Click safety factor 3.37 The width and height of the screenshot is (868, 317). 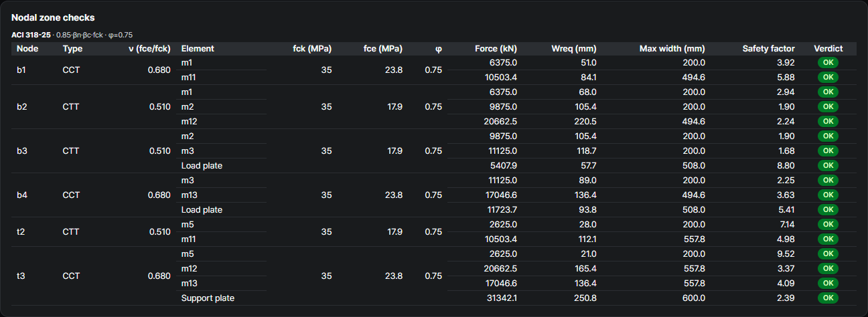[x=786, y=268]
